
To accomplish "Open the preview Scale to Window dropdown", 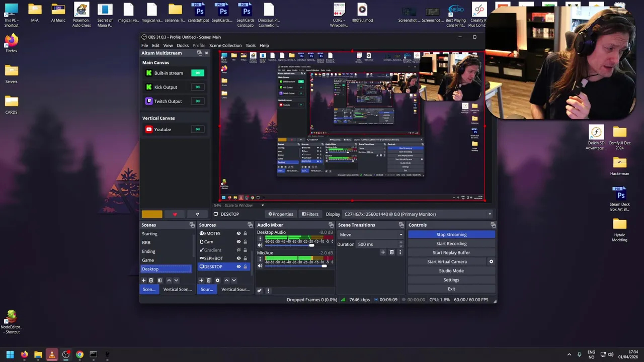I will 244,205.
